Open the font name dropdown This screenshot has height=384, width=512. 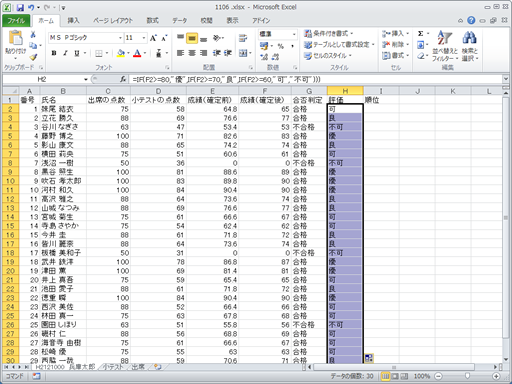120,38
